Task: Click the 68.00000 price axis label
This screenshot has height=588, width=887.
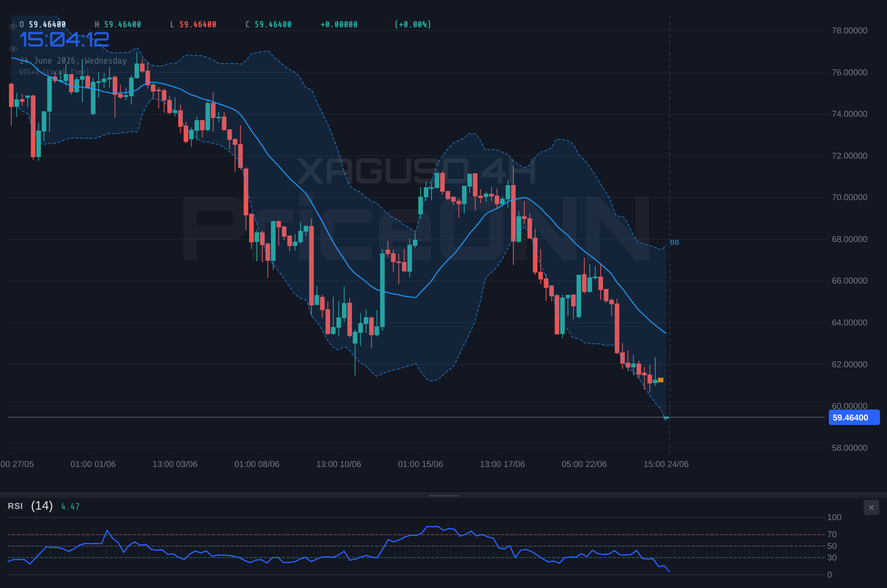Action: (849, 239)
